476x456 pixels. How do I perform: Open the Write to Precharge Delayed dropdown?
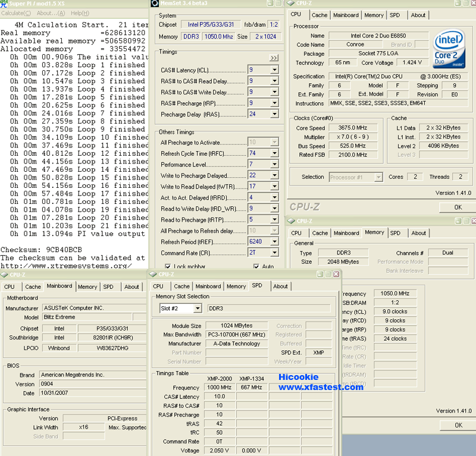coord(274,175)
